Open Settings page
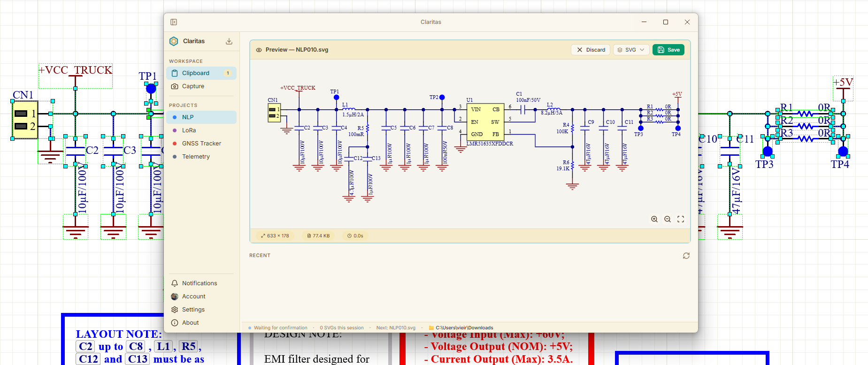The image size is (868, 365). pos(201,310)
